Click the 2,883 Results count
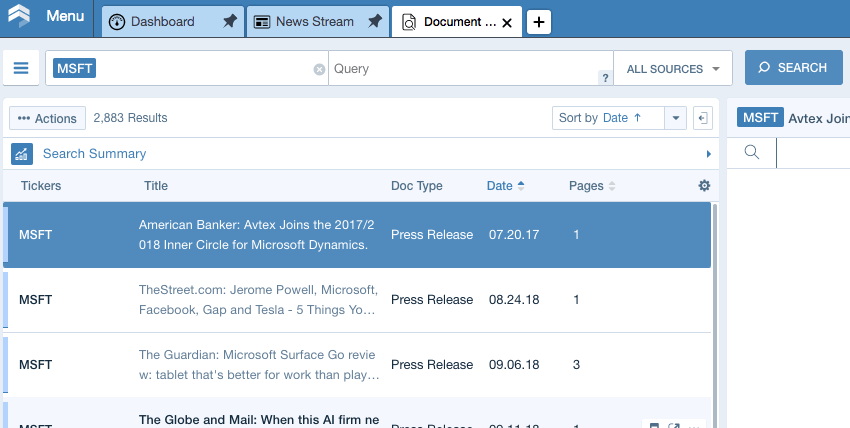Viewport: 850px width, 428px height. 130,118
